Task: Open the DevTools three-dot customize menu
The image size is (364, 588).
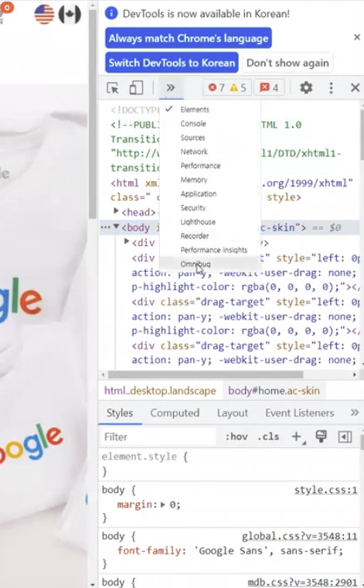Action: pyautogui.click(x=331, y=87)
